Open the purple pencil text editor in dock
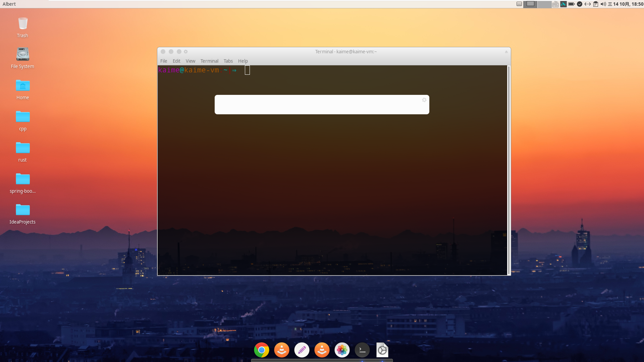 point(302,350)
